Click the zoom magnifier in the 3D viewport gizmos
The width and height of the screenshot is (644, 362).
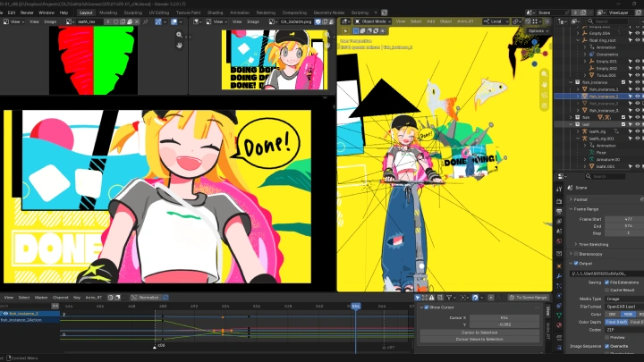(x=544, y=74)
